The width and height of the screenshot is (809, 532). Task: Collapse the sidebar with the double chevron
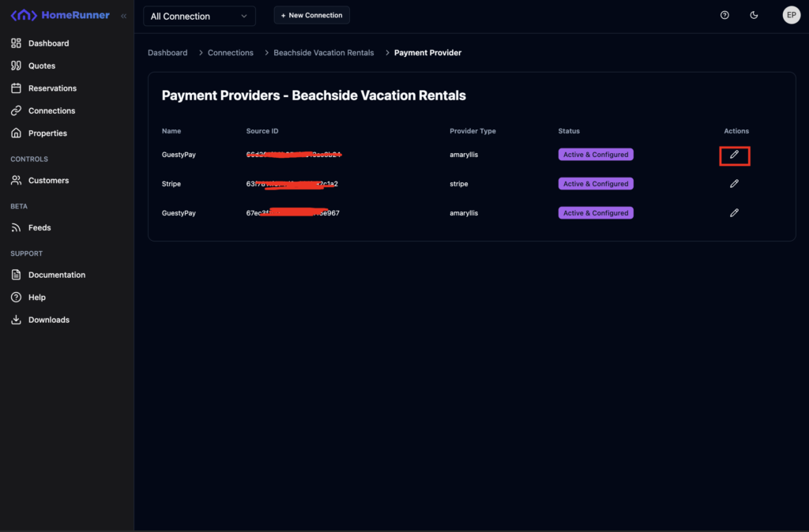[x=123, y=16]
